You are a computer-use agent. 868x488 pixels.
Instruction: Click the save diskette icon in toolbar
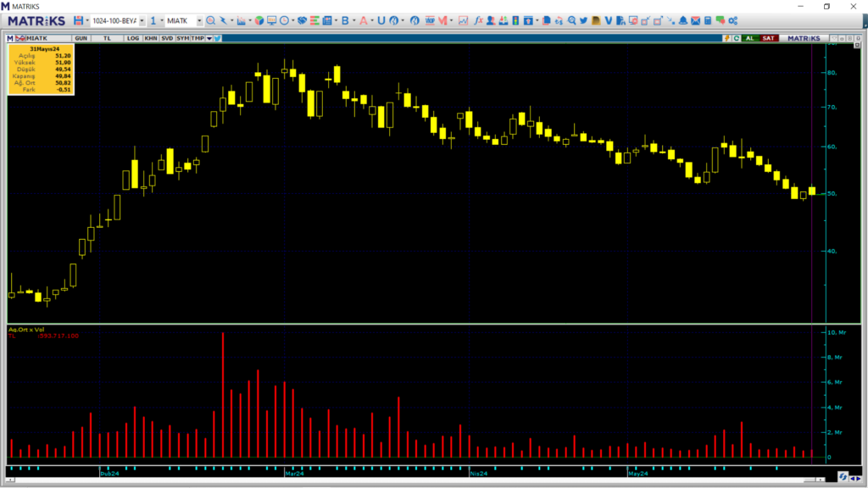pos(78,20)
